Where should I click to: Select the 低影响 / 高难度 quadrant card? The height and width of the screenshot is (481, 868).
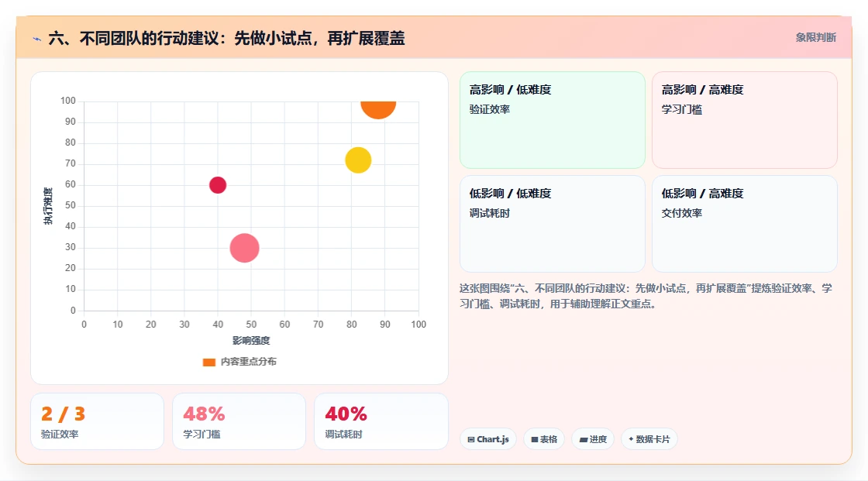[x=745, y=224]
